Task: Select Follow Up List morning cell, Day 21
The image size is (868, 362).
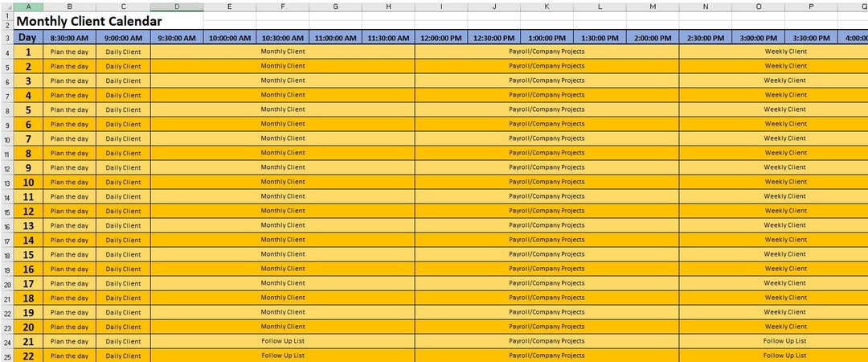Action: (x=282, y=342)
